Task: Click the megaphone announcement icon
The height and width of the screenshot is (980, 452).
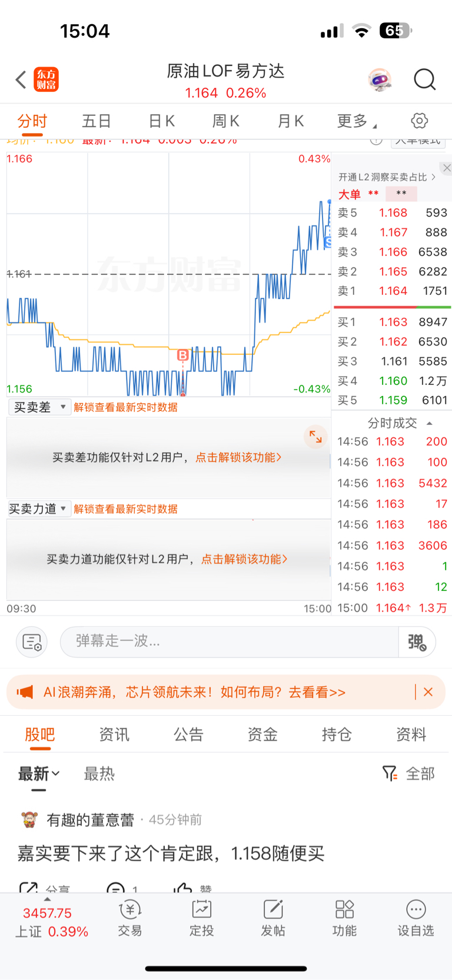Action: coord(25,692)
